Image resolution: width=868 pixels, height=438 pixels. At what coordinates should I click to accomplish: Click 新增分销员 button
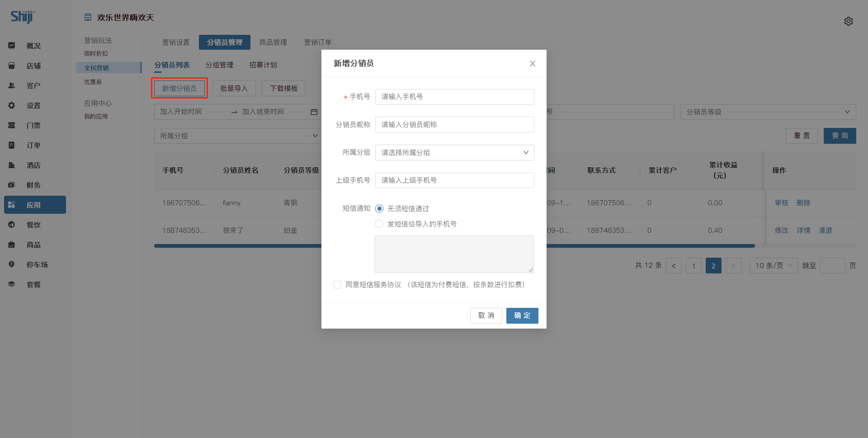[179, 88]
